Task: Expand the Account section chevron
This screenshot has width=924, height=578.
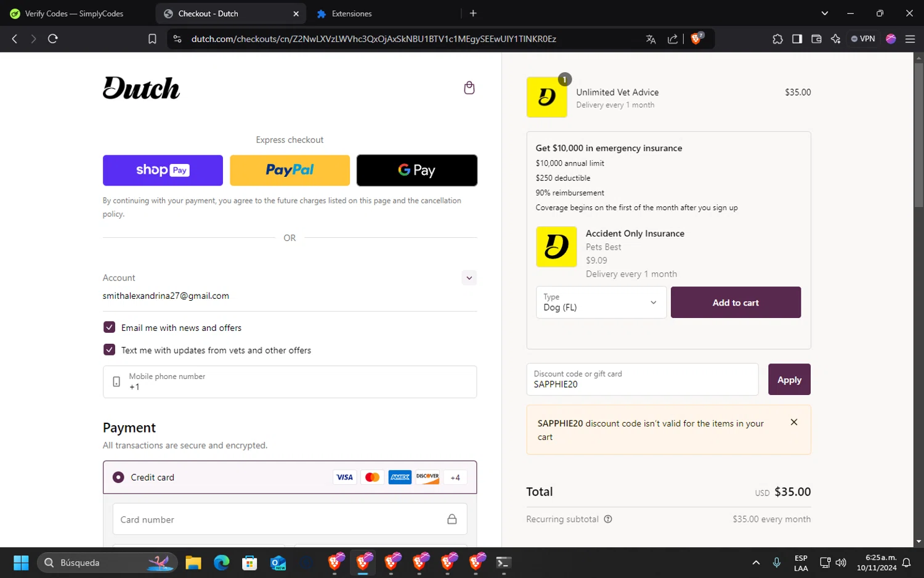Action: [469, 278]
